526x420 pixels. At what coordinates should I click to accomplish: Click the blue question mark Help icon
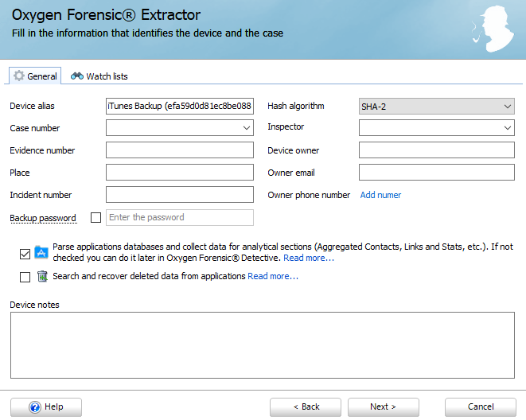click(35, 407)
